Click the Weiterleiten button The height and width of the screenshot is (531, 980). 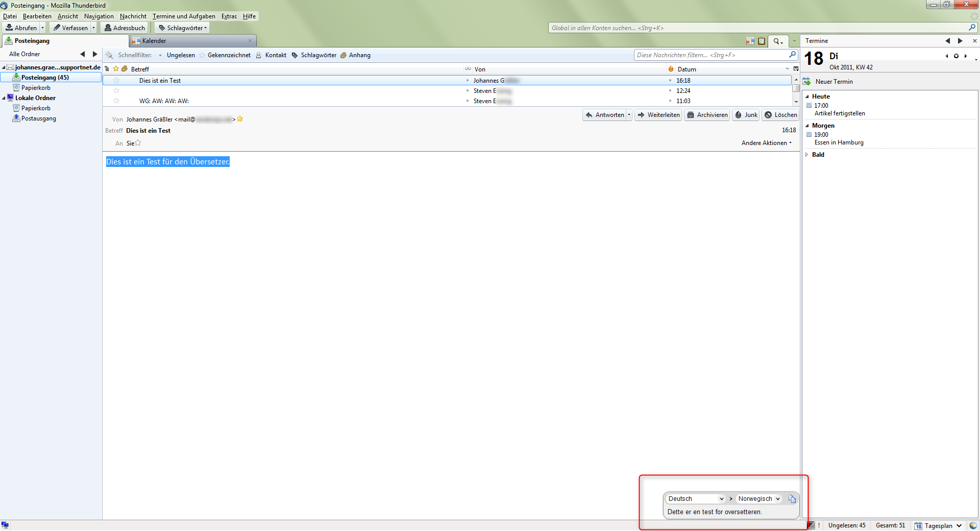pos(658,115)
